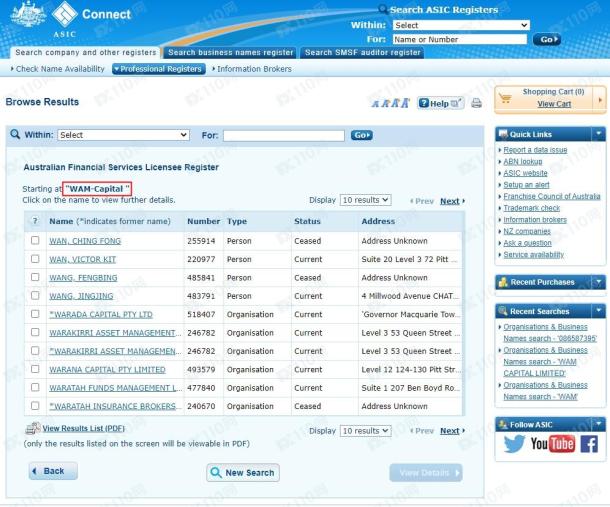Open Browse Results Within Select dropdown
610x507 pixels.
123,135
